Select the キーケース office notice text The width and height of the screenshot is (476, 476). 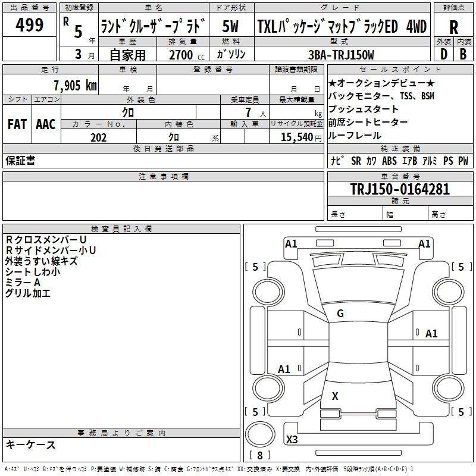pos(31,445)
